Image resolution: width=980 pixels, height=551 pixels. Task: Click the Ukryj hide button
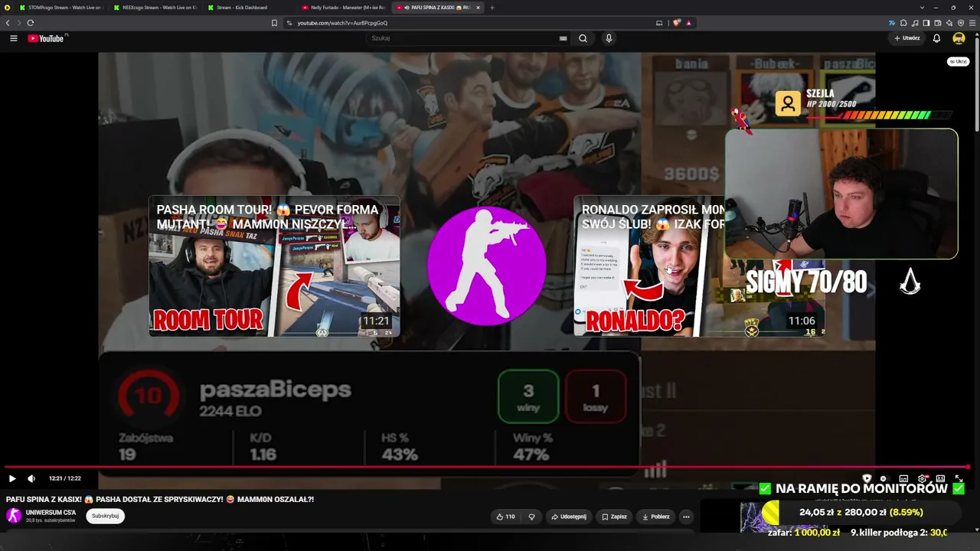[958, 61]
